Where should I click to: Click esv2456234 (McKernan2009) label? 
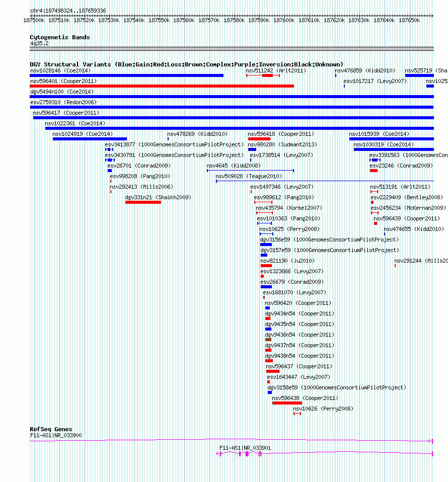[408, 208]
